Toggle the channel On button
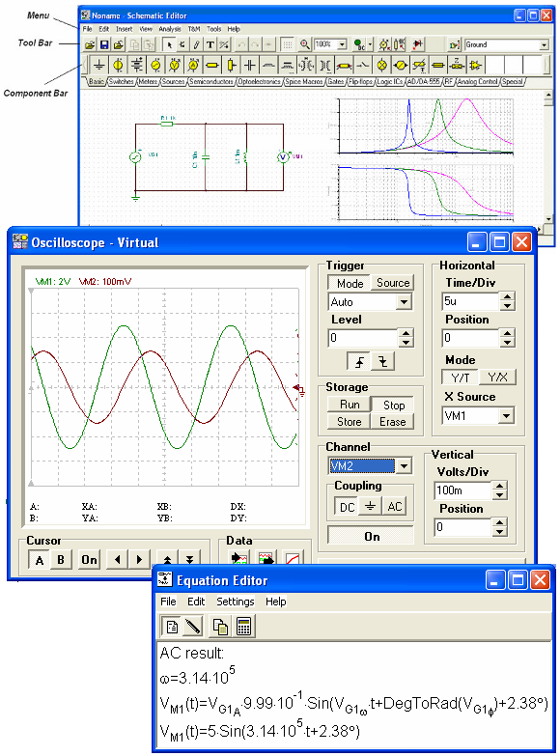The height and width of the screenshot is (756, 560). [x=371, y=536]
